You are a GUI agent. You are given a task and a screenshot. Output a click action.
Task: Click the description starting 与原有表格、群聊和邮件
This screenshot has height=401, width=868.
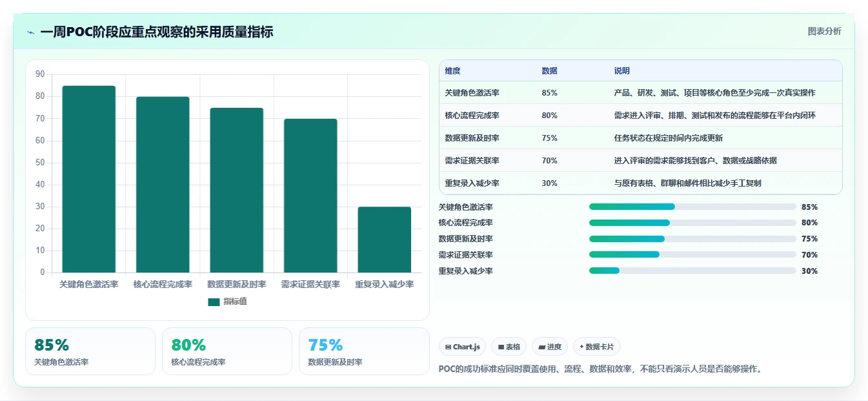coord(687,183)
